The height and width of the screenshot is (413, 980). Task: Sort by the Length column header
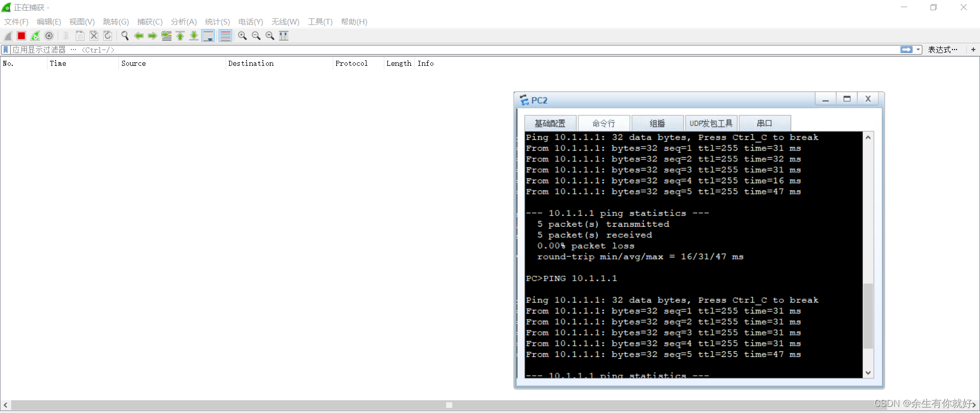399,63
